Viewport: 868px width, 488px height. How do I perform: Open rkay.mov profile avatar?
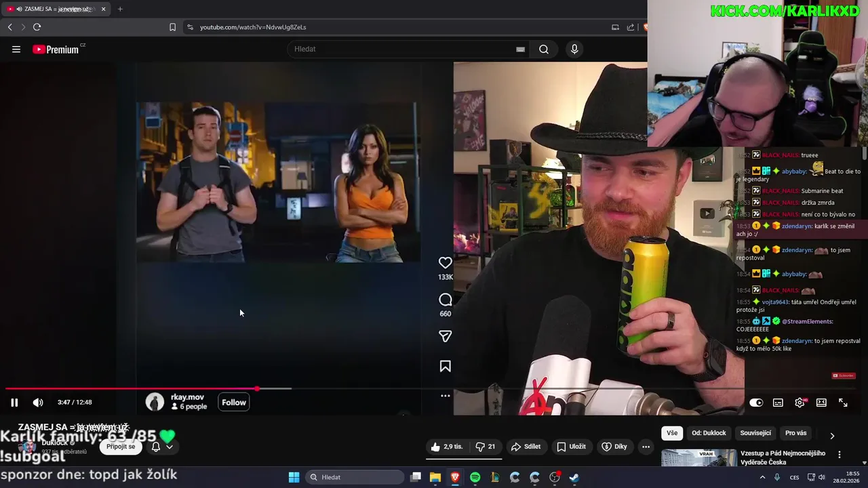[155, 402]
